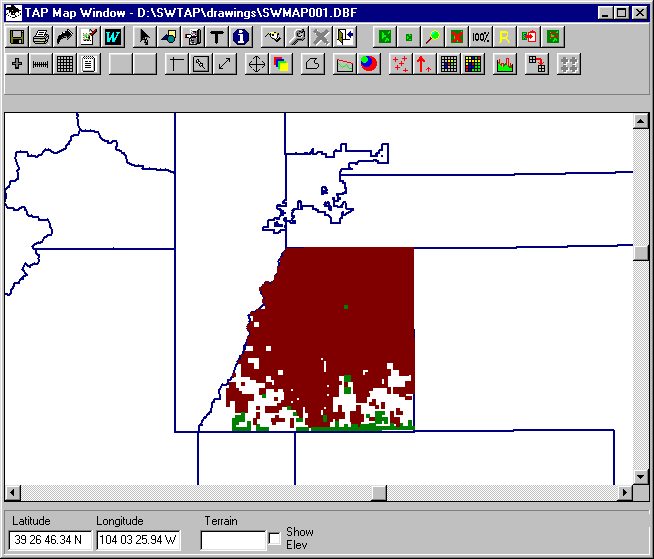Click the polygon shape tool icon
This screenshot has height=559, width=654.
313,64
